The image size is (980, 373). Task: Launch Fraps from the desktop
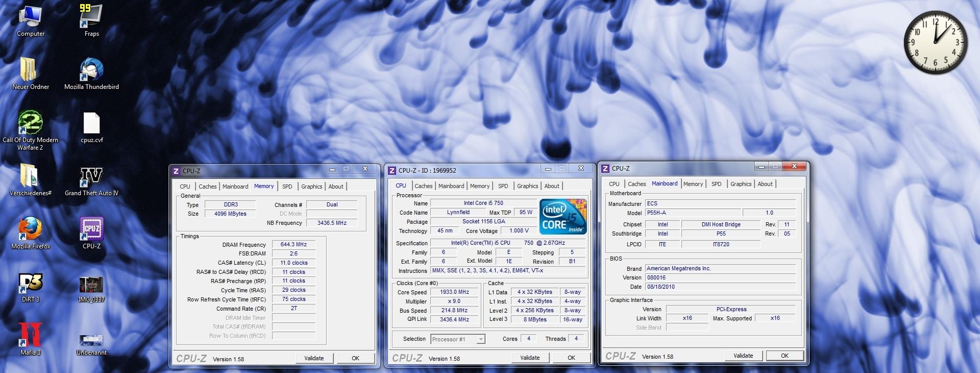point(91,20)
